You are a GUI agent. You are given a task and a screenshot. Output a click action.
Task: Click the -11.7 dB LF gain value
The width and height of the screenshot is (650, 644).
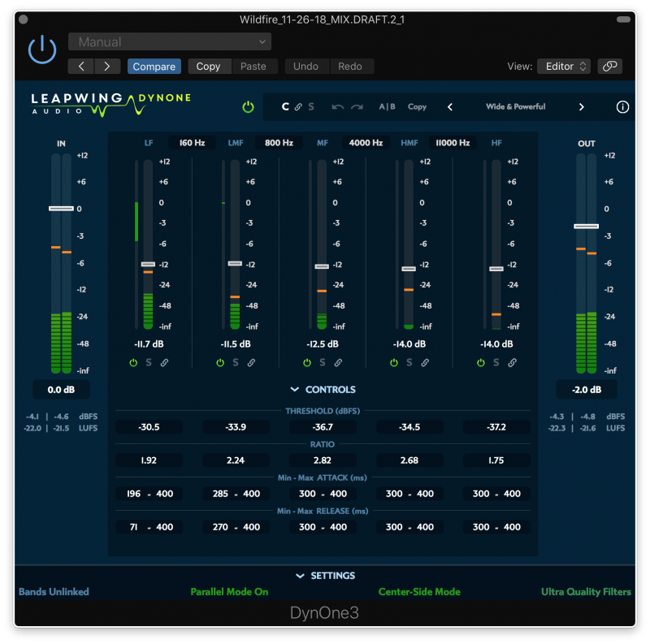coord(149,344)
